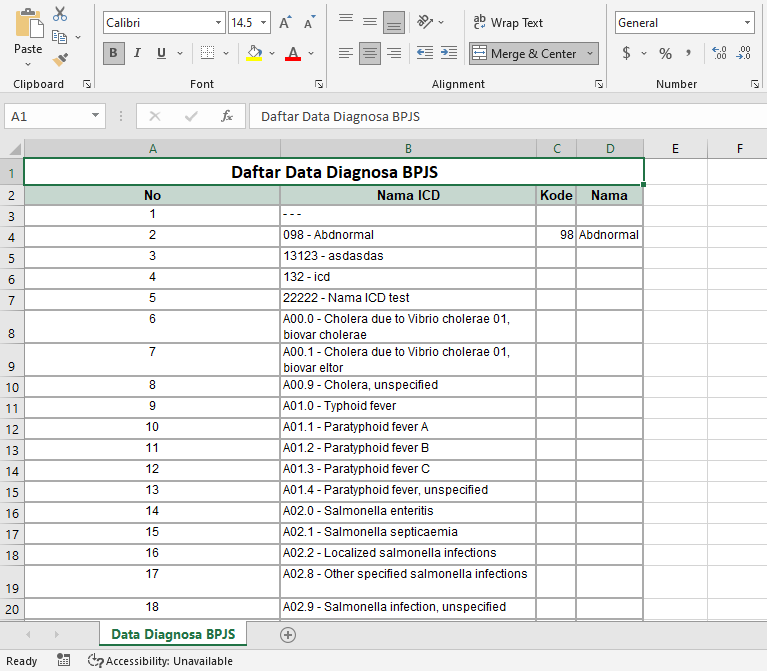Toggle Wrap Text on the cell
The width and height of the screenshot is (767, 671).
tap(508, 22)
